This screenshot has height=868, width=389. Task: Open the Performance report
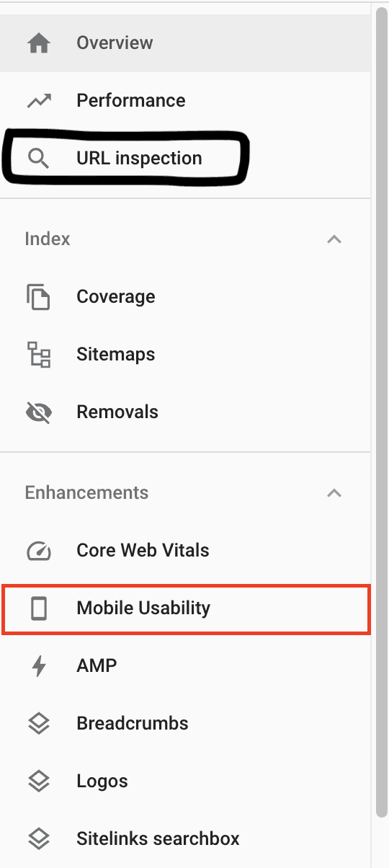tap(186, 101)
